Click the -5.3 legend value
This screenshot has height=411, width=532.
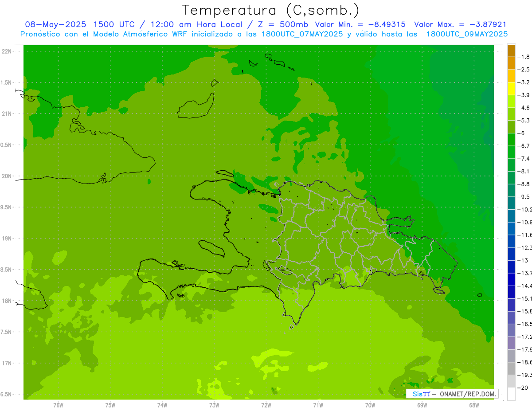tap(524, 121)
